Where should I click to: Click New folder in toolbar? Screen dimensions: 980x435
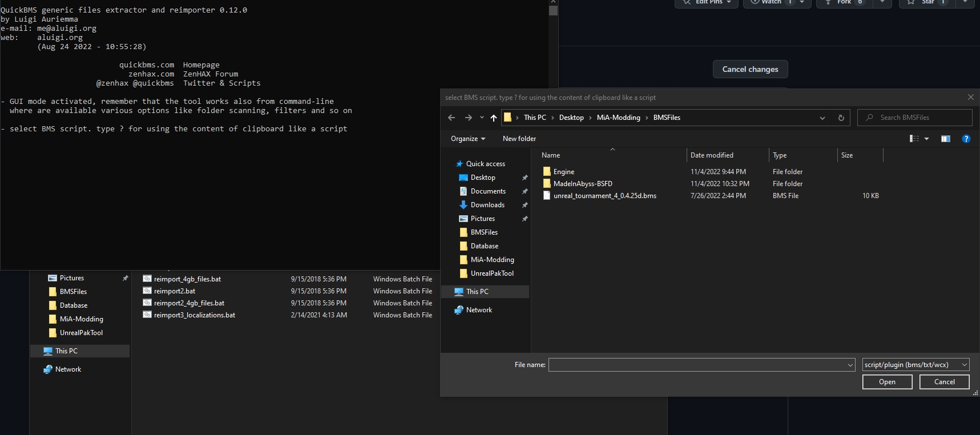(x=519, y=139)
